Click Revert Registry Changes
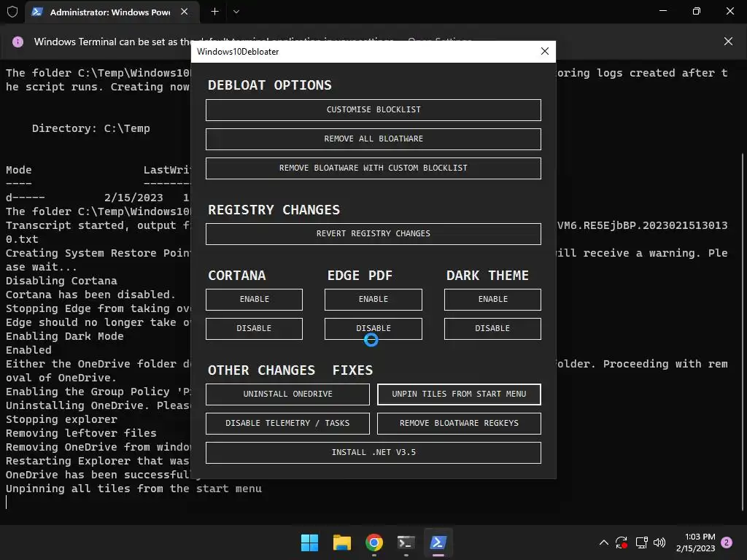The image size is (747, 560). coord(373,234)
